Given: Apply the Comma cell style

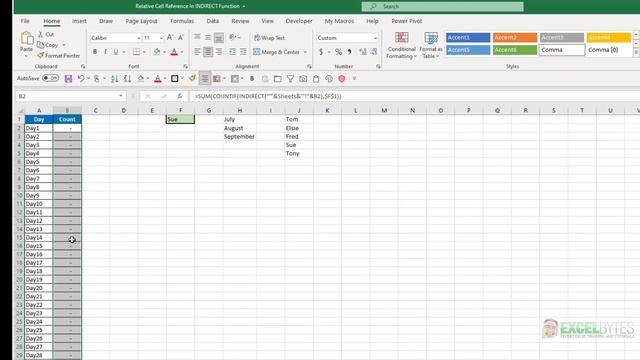Looking at the screenshot, I should click(562, 50).
